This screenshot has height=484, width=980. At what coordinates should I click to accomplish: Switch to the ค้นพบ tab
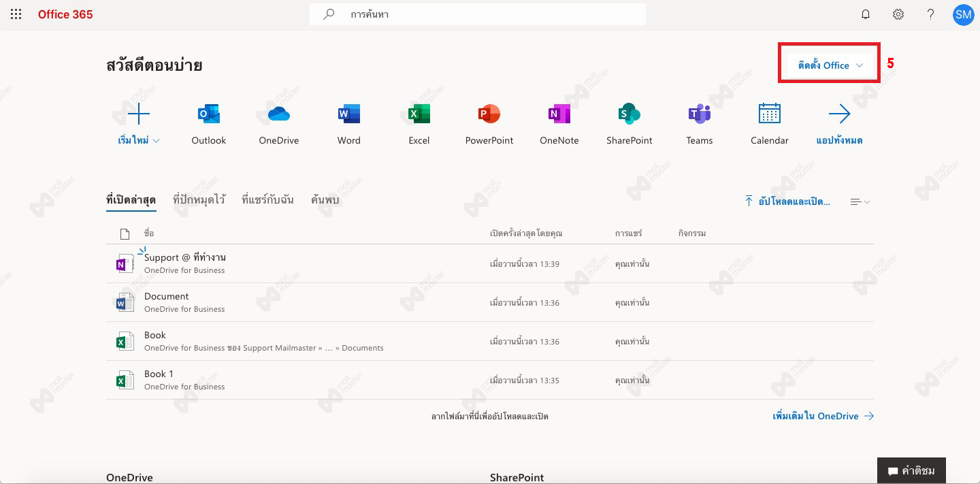click(325, 200)
